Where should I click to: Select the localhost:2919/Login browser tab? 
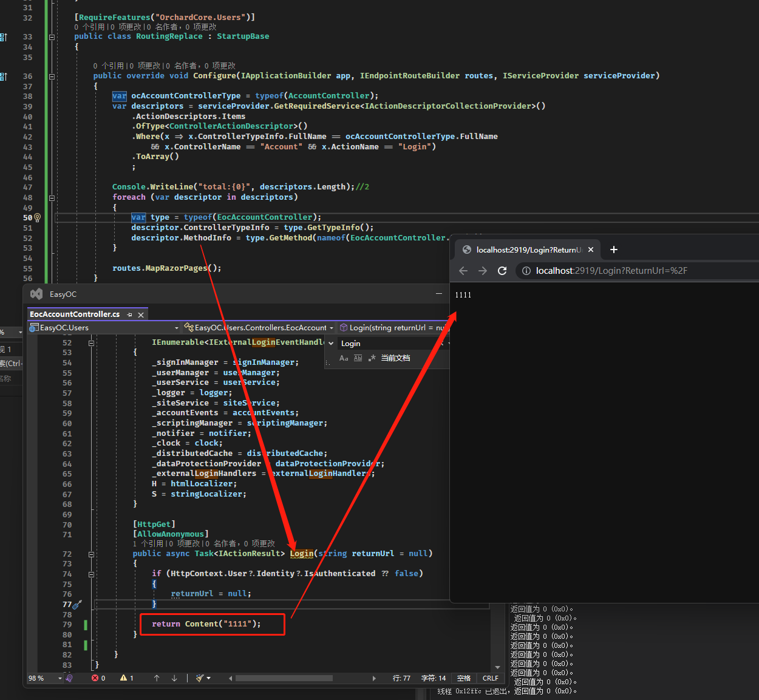(x=528, y=250)
